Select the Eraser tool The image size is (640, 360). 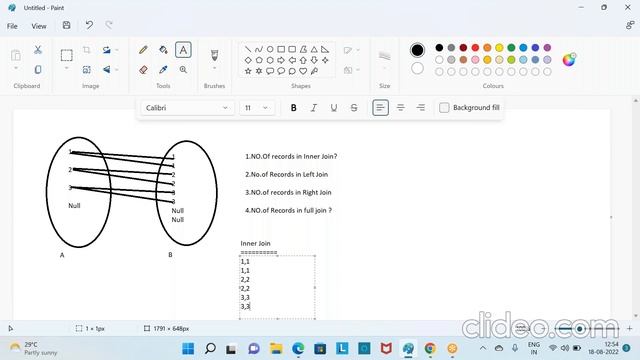click(x=143, y=70)
